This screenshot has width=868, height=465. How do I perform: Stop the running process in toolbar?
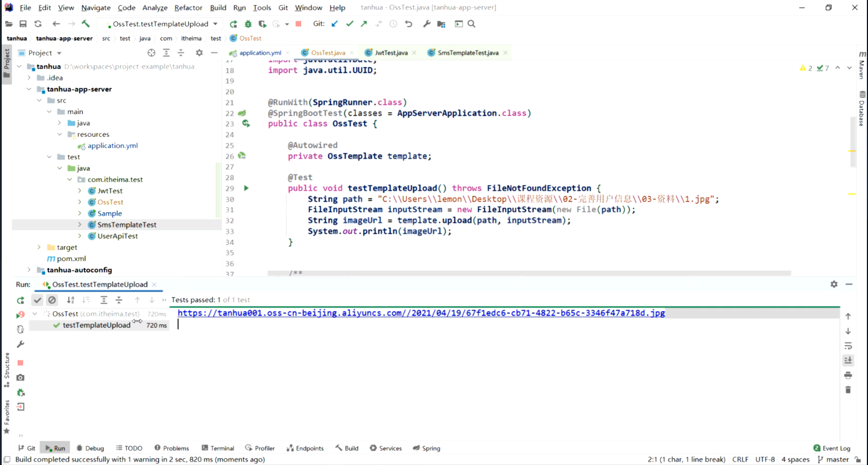click(x=298, y=24)
